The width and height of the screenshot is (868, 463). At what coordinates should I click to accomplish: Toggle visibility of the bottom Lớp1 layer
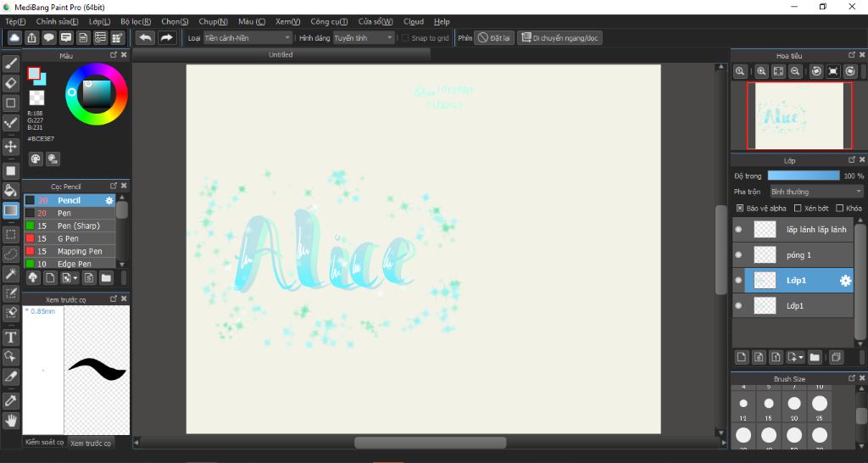pos(738,306)
